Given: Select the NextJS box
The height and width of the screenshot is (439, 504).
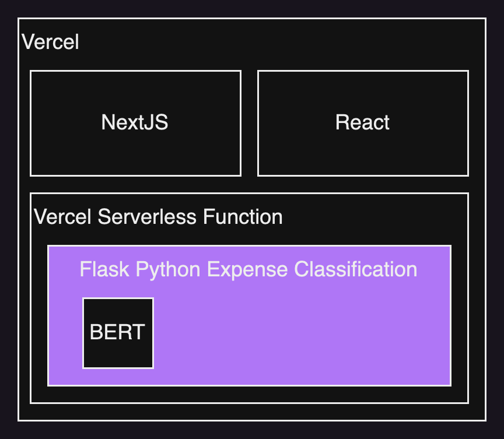Looking at the screenshot, I should click(x=135, y=124).
